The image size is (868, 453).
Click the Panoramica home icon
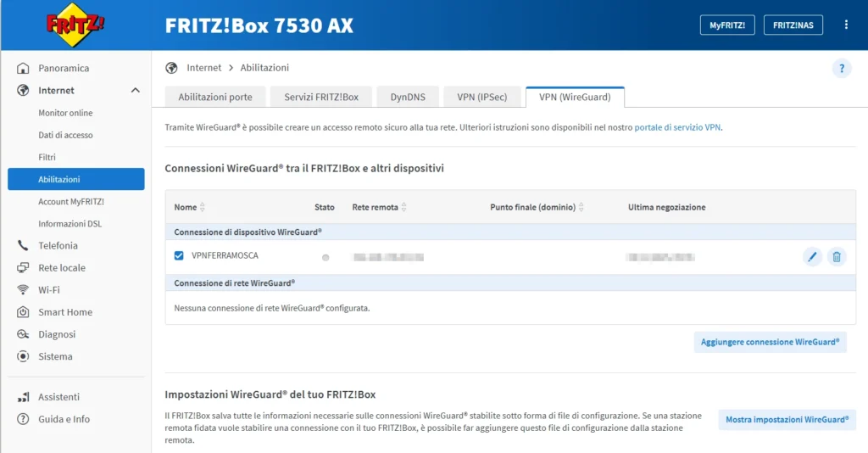click(x=23, y=68)
